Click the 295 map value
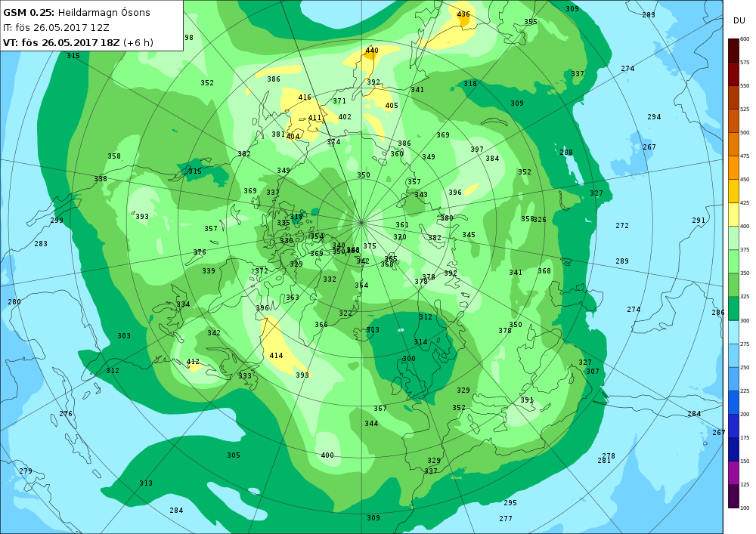The image size is (756, 534). click(510, 503)
